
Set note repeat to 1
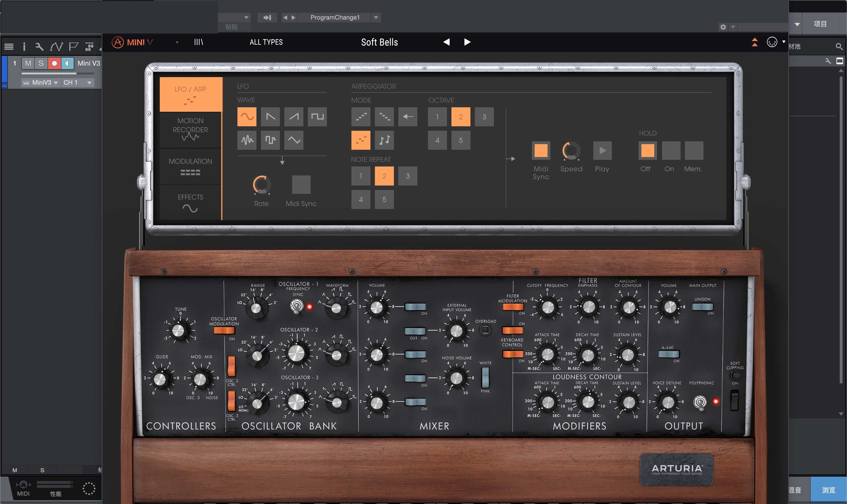[361, 176]
